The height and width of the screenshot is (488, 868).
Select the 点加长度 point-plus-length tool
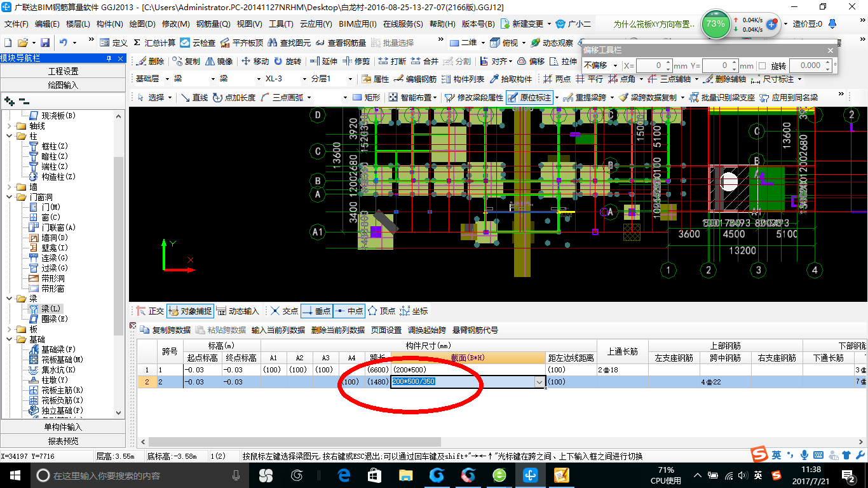(x=234, y=98)
